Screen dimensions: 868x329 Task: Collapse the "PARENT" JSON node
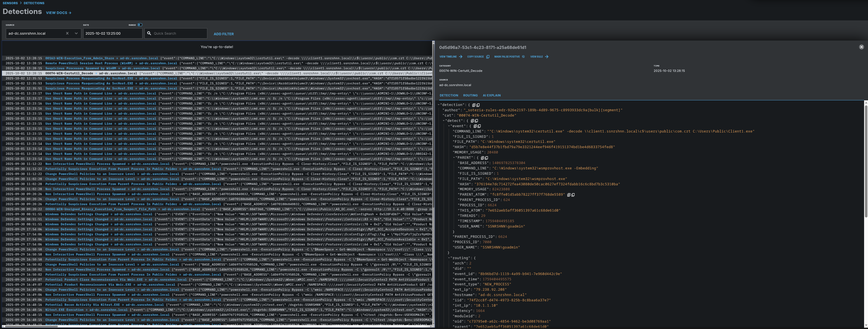[454, 158]
